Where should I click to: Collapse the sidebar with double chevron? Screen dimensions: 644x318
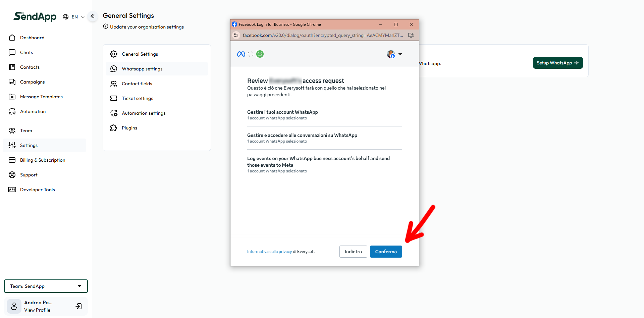[93, 16]
